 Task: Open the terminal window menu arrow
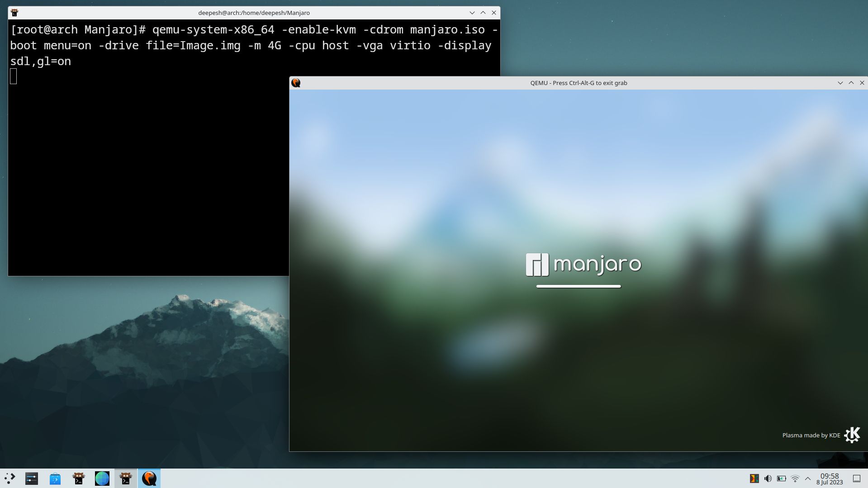pos(472,13)
